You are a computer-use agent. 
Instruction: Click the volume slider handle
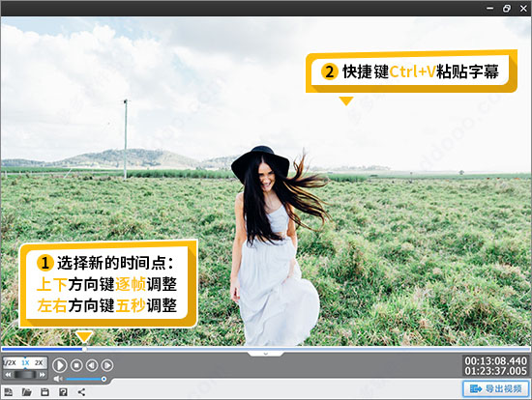(103, 379)
